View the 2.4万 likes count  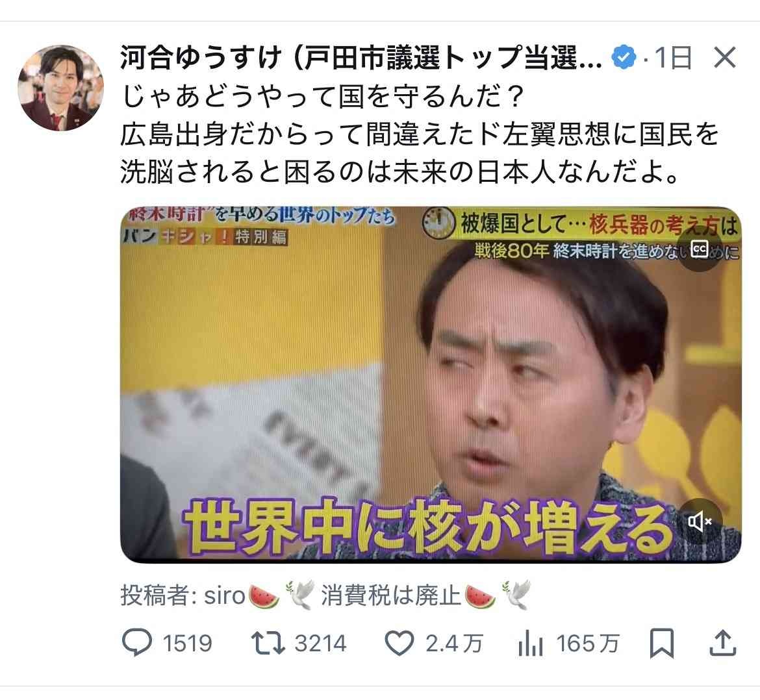point(454,644)
